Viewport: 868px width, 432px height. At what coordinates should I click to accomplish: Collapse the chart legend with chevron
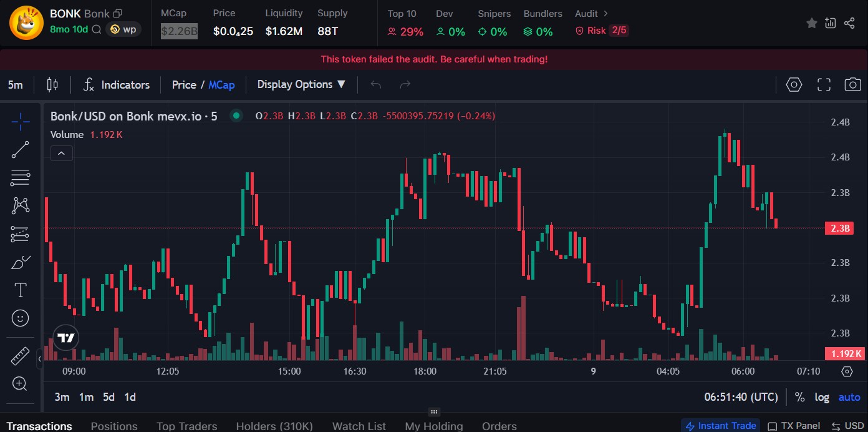(x=62, y=153)
